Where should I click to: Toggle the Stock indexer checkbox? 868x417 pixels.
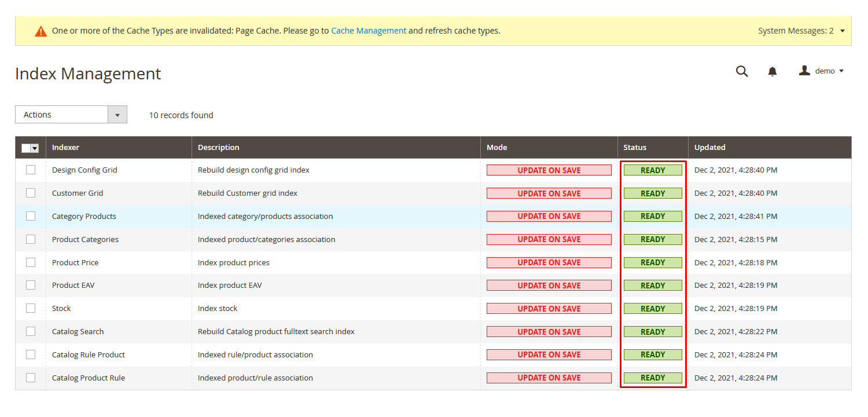[x=31, y=308]
